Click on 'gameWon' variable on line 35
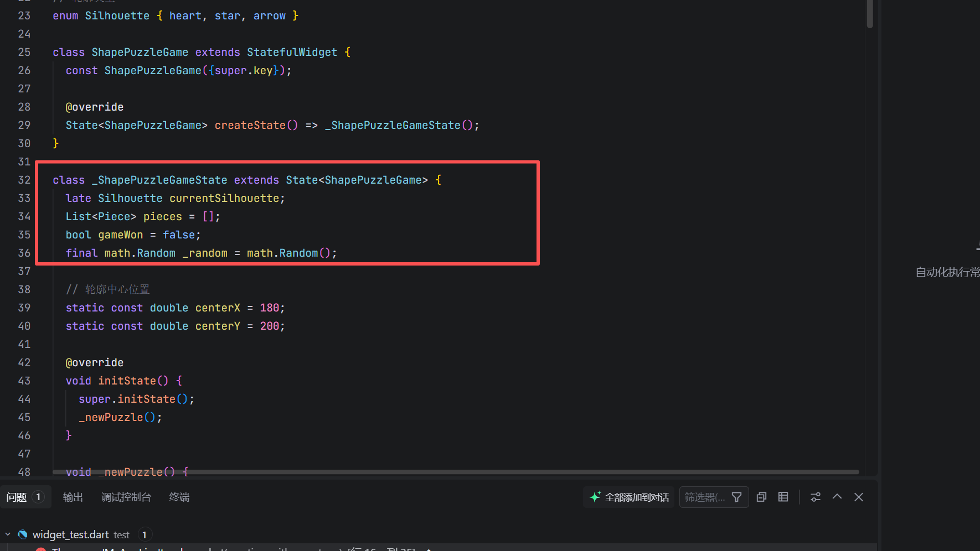This screenshot has height=551, width=980. (121, 235)
